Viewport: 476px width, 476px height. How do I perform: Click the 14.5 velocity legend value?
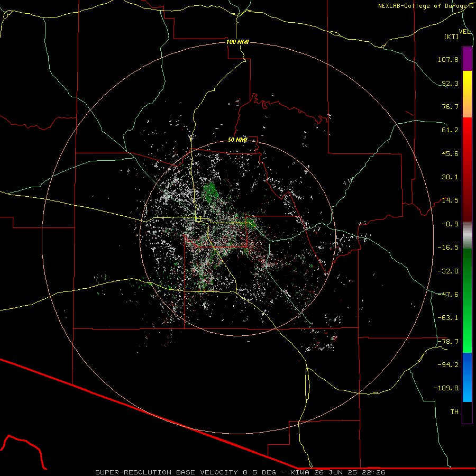[450, 200]
